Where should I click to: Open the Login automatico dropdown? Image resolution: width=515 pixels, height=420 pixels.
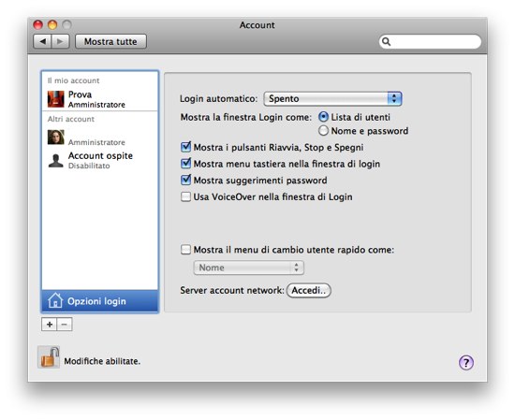(x=332, y=99)
